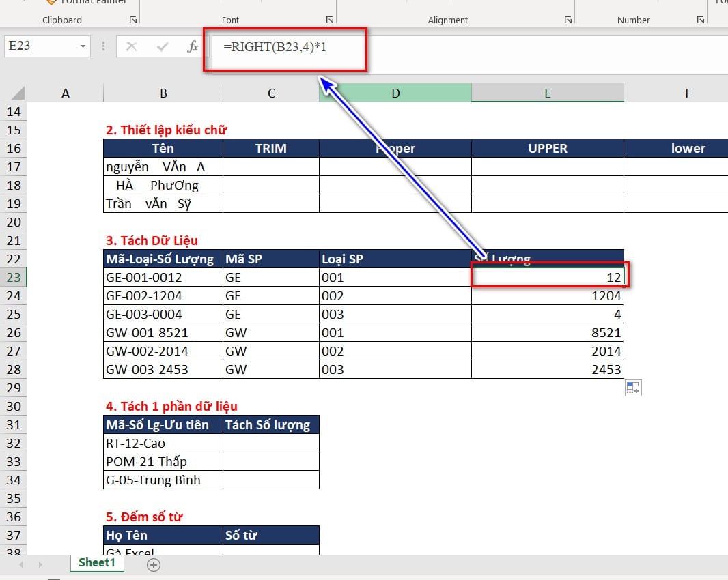Open the Number dialog launcher
728x580 pixels.
click(x=701, y=20)
